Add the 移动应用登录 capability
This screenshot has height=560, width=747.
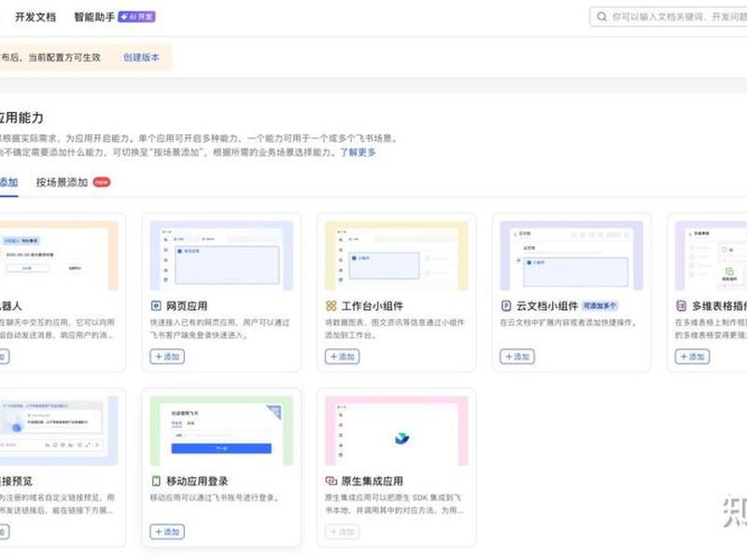167,532
